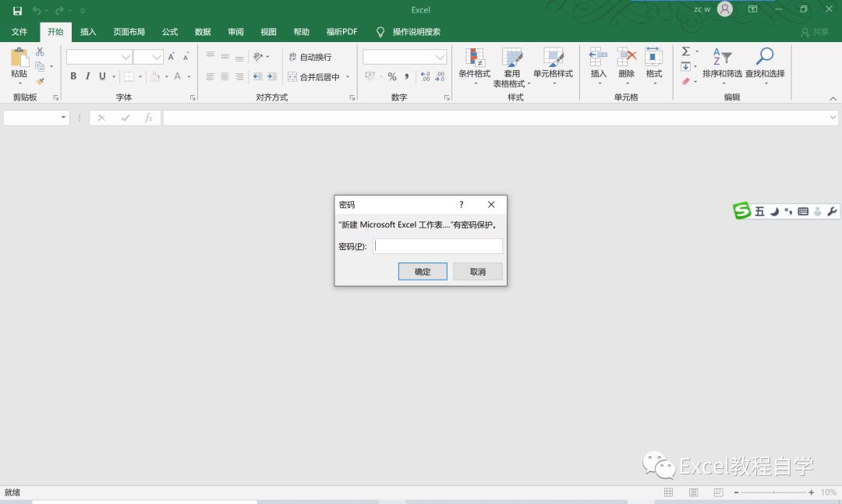Click the Fill Color bucket icon
The image size is (842, 504).
coord(154,76)
